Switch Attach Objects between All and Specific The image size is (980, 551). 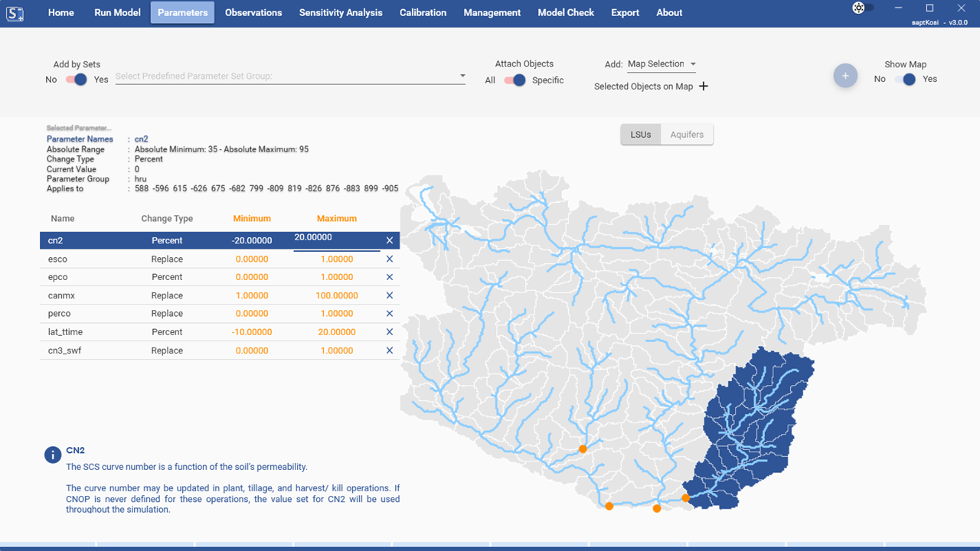click(515, 80)
